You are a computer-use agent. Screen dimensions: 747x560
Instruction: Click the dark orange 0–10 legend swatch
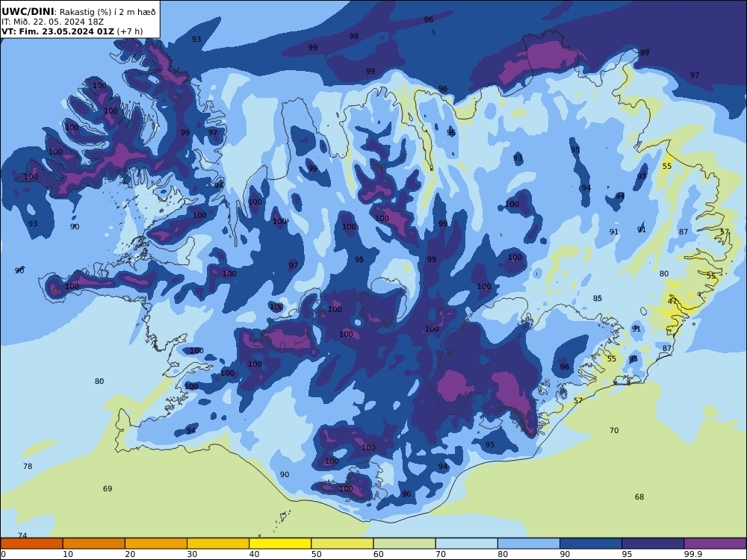[31, 544]
